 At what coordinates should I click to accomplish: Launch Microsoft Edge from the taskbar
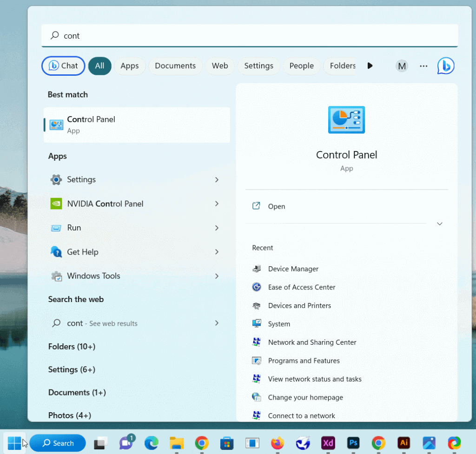click(152, 443)
